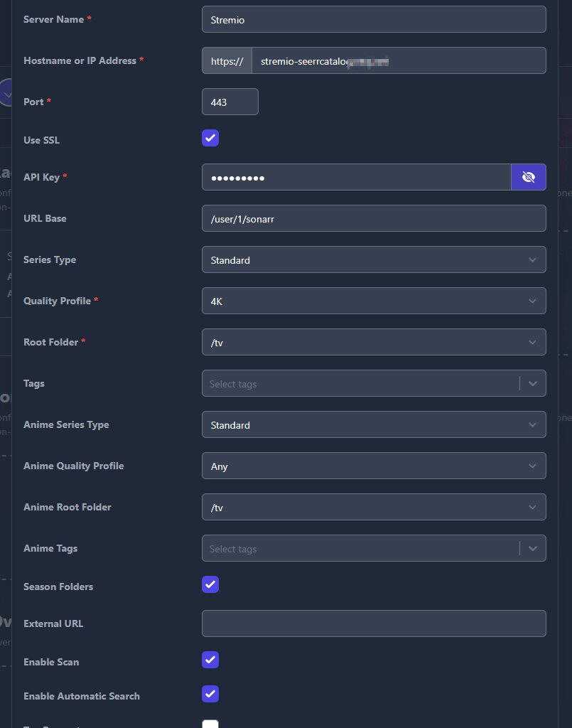Screen dimensions: 572x728
Task: Open the Root Folder dropdown
Action: [x=374, y=343]
